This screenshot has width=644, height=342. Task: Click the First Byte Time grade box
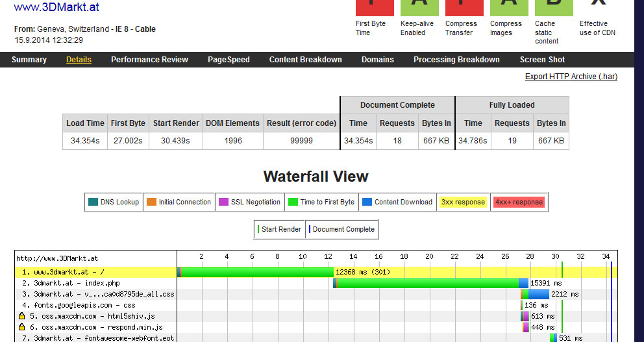pos(375,8)
